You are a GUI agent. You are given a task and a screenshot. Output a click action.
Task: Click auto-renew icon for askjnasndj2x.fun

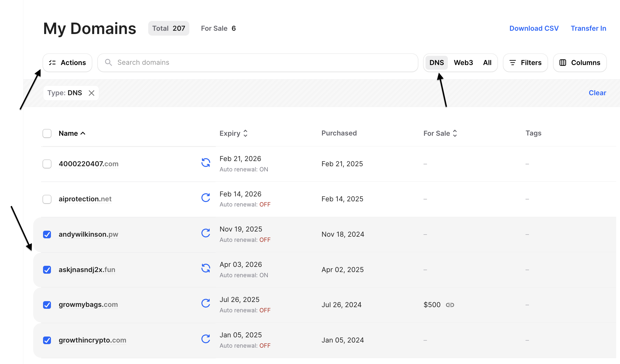(206, 268)
